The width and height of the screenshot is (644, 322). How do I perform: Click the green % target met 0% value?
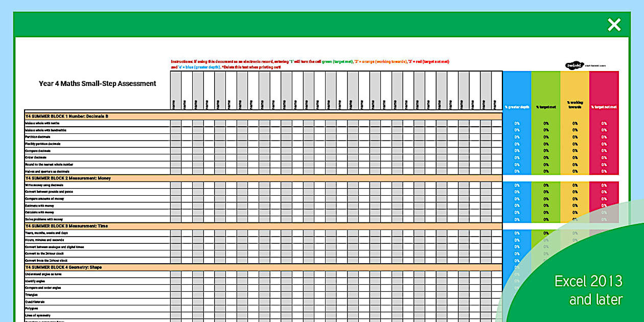point(545,123)
